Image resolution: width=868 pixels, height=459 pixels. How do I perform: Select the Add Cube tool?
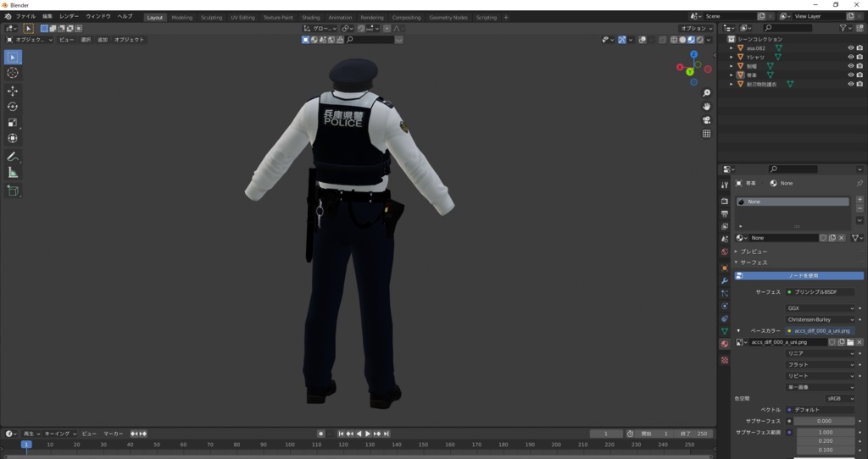click(x=13, y=191)
